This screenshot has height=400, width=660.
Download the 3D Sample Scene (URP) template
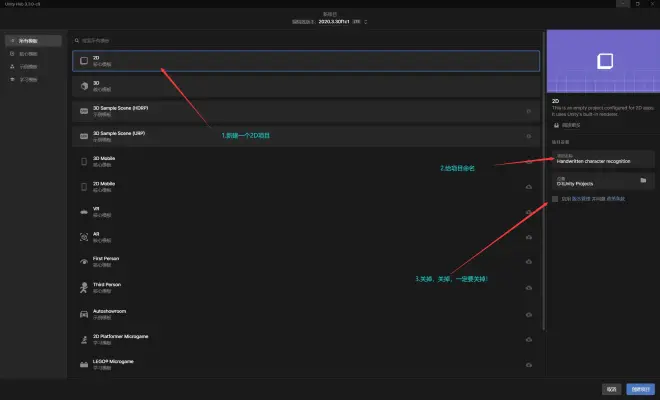[529, 136]
